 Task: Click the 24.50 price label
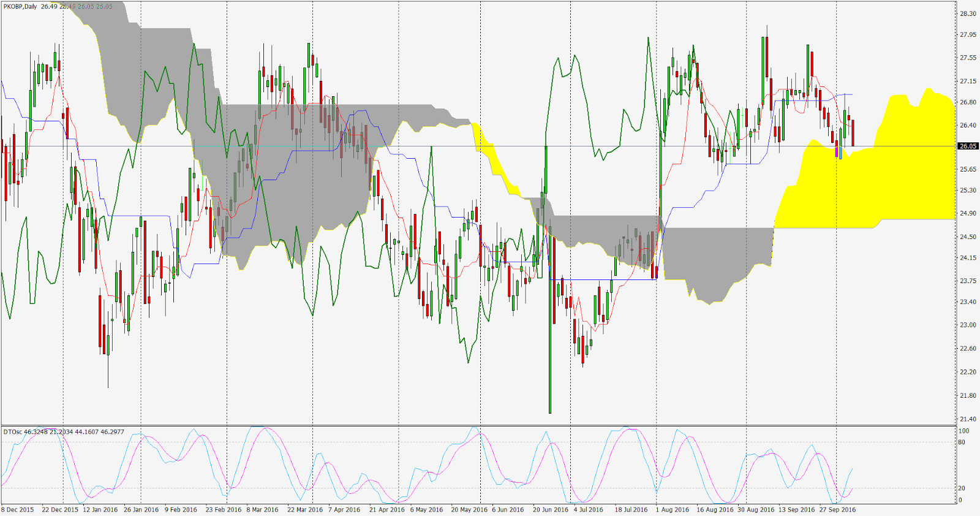coord(968,237)
